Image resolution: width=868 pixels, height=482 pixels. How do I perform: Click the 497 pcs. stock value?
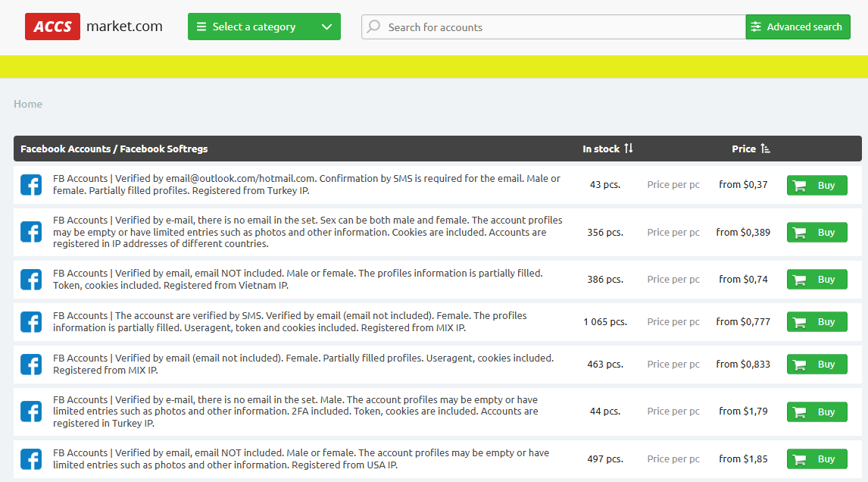click(x=605, y=459)
